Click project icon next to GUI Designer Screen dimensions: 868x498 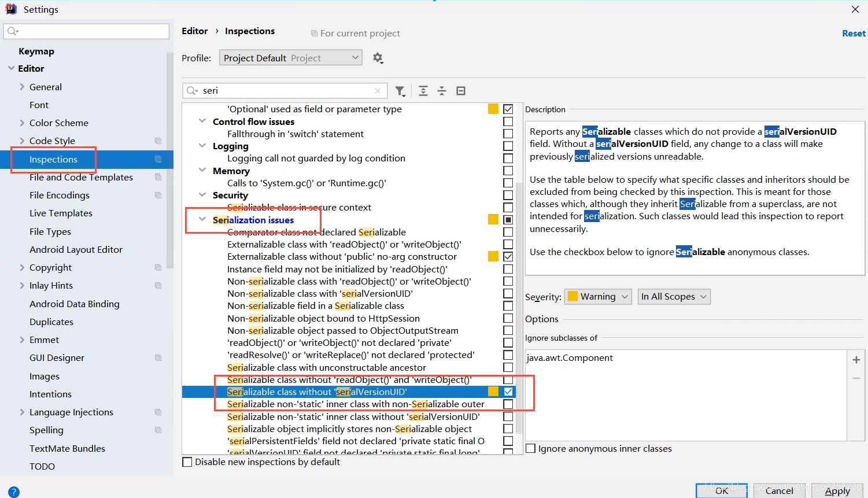tap(158, 357)
